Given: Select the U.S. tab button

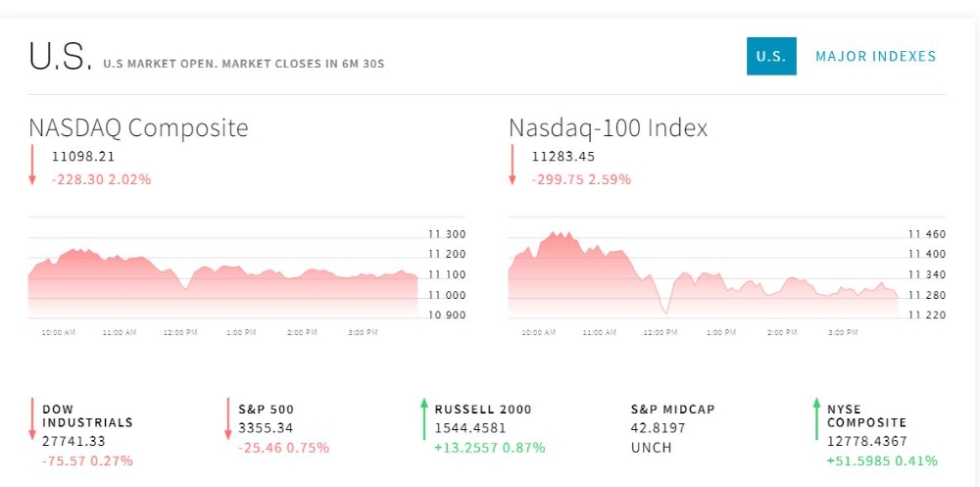Looking at the screenshot, I should click(771, 56).
